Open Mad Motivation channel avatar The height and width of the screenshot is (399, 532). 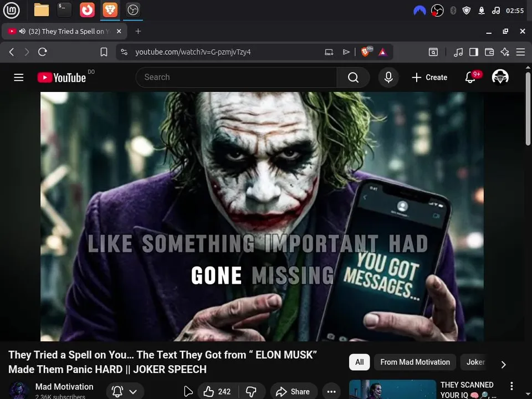coord(19,391)
